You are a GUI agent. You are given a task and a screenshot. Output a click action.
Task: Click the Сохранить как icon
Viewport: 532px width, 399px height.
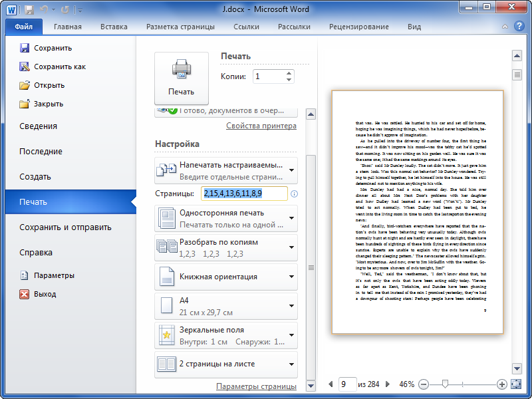click(25, 66)
